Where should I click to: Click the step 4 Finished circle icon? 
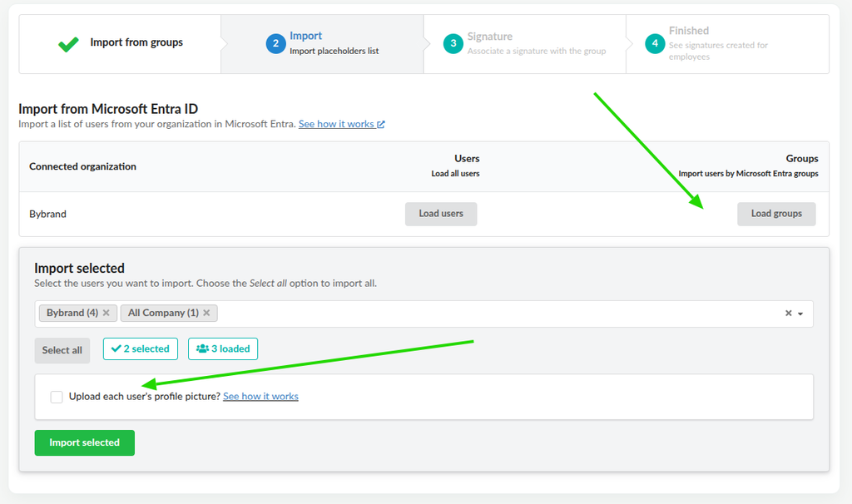click(655, 43)
